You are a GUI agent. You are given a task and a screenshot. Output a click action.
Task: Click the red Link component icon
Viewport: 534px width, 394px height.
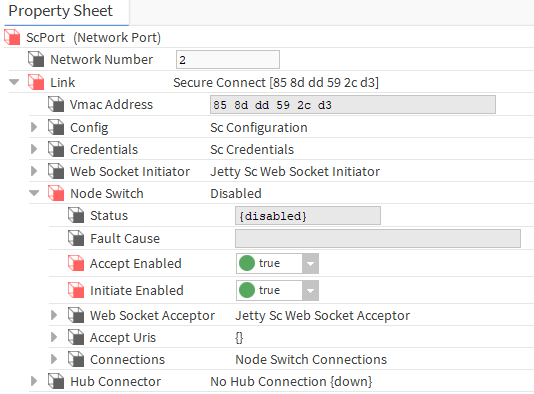36,82
